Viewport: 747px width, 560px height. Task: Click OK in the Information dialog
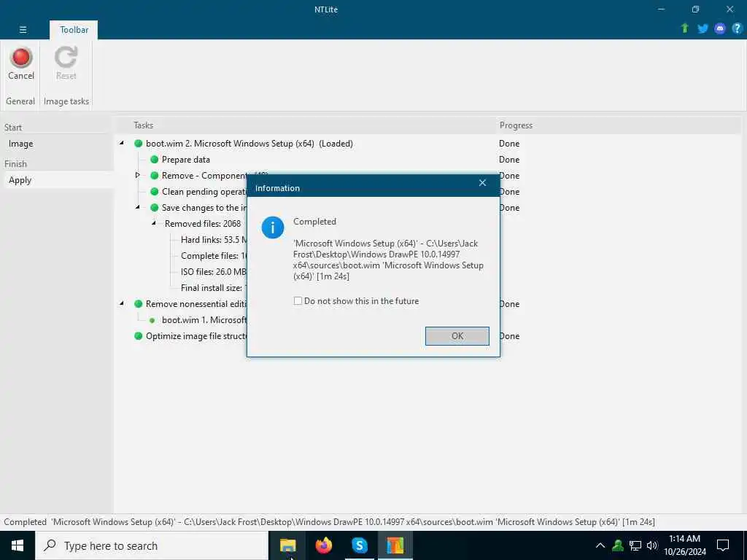[457, 335]
